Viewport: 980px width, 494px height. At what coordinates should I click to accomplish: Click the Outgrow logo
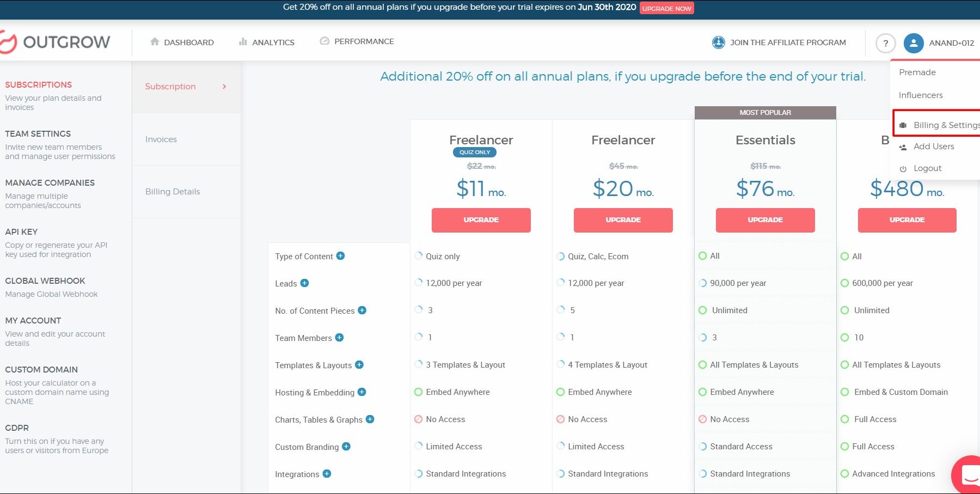56,42
